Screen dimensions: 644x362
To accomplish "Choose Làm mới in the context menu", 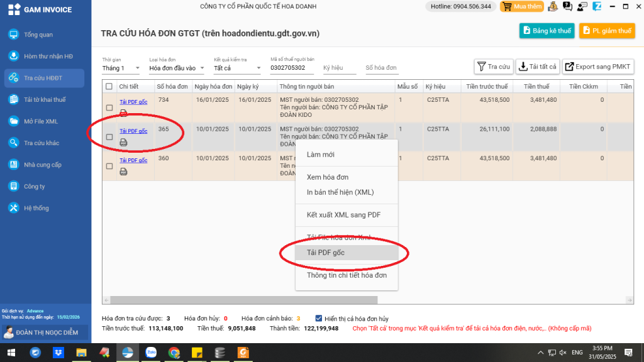I will click(x=347, y=155).
